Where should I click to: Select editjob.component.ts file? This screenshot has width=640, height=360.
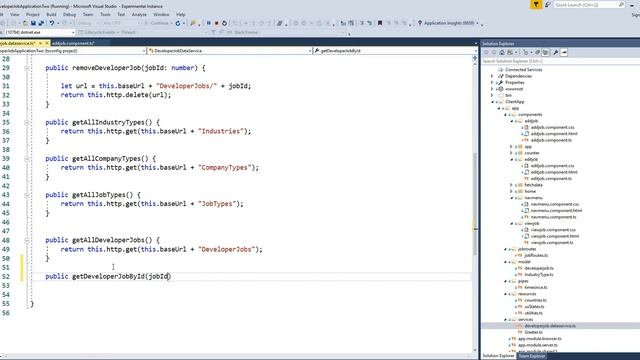pyautogui.click(x=551, y=179)
